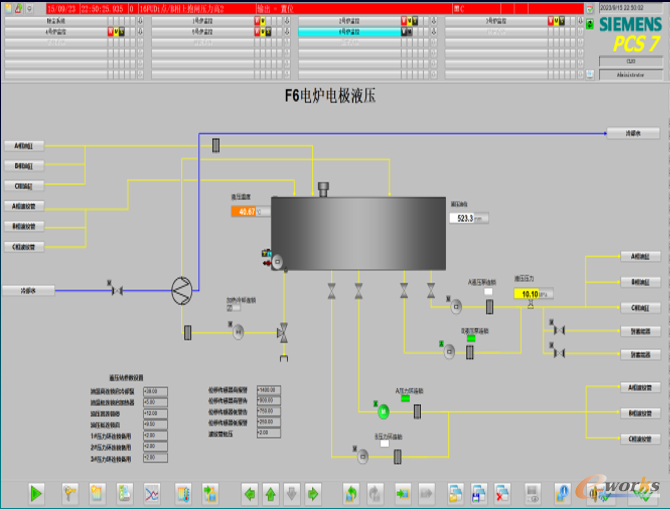Expand the down arrow of first overview row
Viewport: 670px width, 509px height.
click(140, 21)
